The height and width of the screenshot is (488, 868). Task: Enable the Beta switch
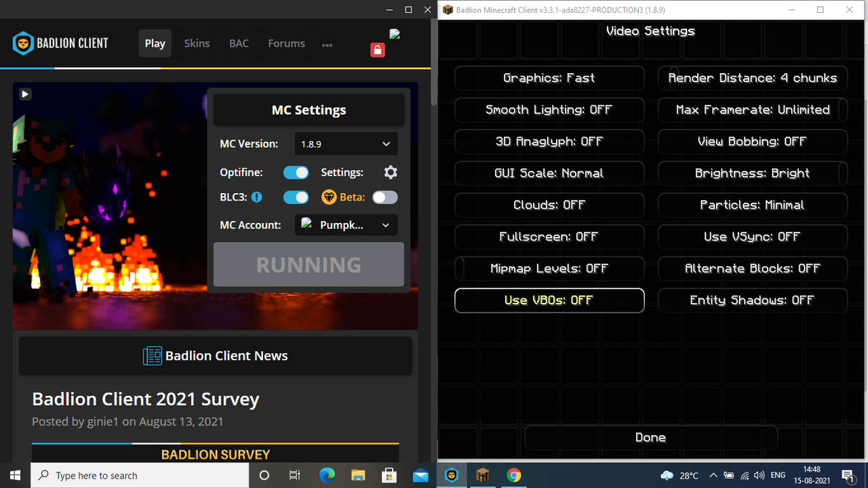[384, 197]
